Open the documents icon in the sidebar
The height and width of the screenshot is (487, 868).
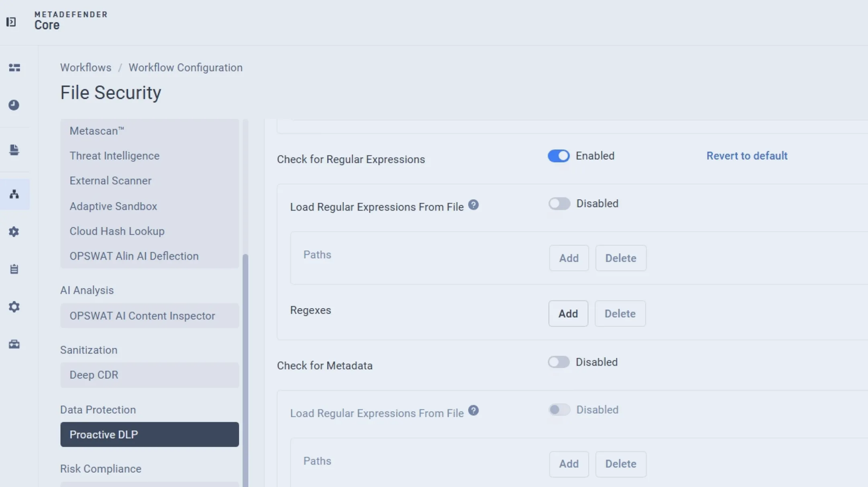click(14, 150)
